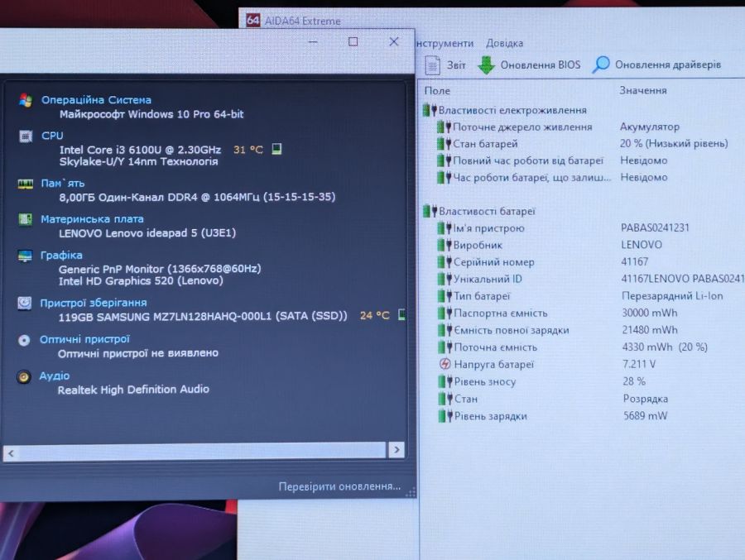Click the CPU chip icon
The image size is (745, 560).
point(25,136)
